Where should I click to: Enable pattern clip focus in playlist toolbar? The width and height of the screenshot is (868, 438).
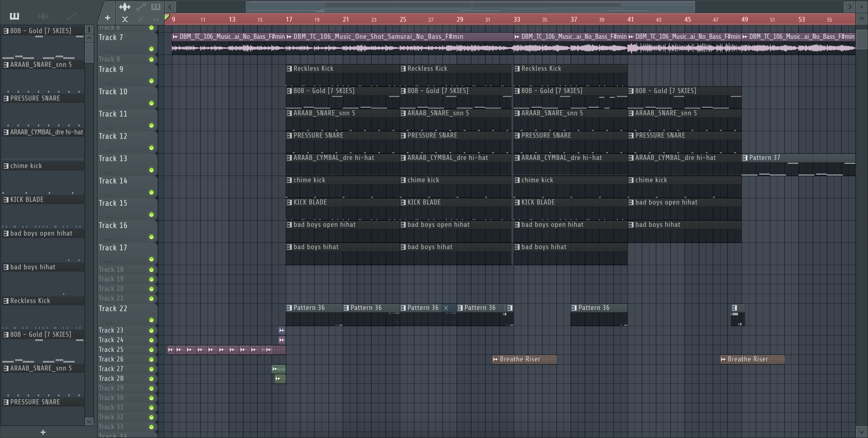point(156,6)
